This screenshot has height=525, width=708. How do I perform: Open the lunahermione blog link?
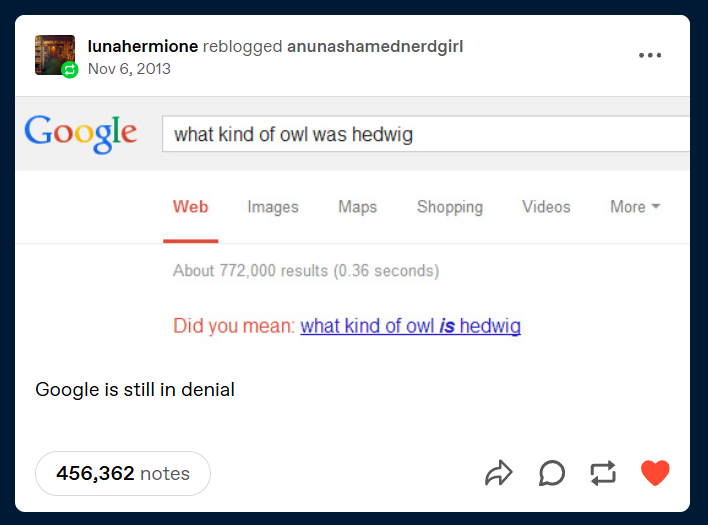pyautogui.click(x=142, y=46)
